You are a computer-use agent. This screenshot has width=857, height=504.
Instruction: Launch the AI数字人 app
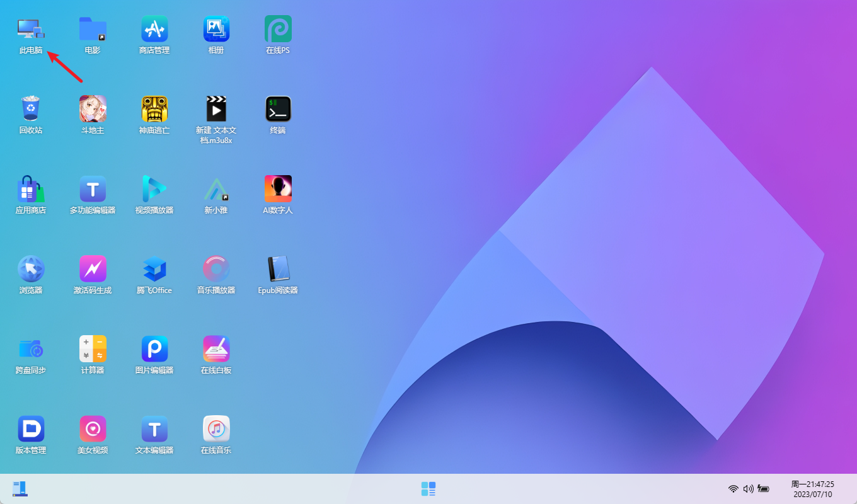coord(278,189)
